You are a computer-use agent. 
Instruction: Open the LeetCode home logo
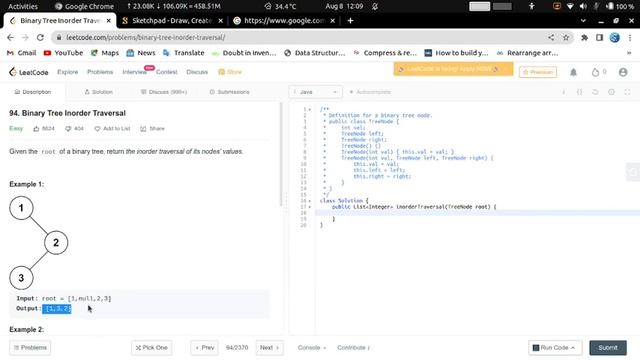click(x=29, y=72)
